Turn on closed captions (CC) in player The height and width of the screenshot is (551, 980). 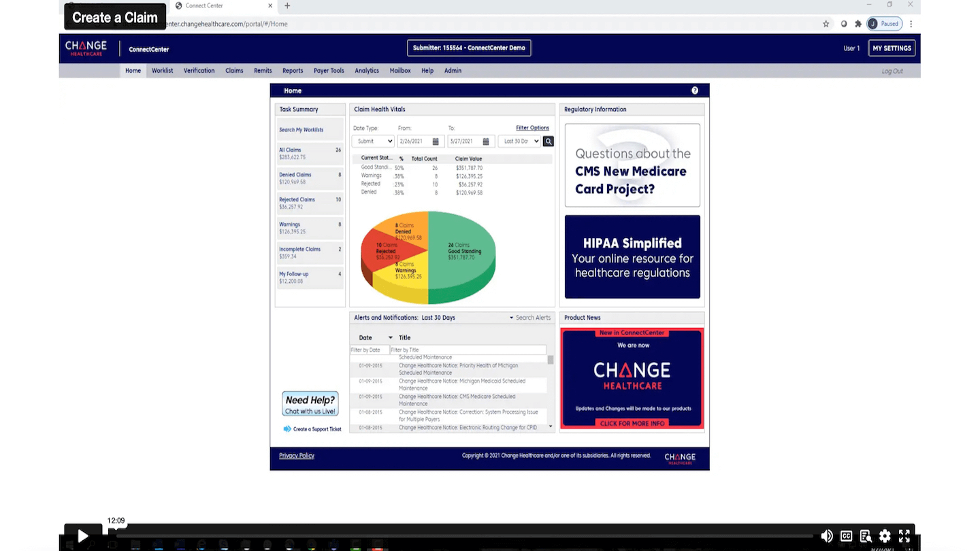(x=846, y=536)
